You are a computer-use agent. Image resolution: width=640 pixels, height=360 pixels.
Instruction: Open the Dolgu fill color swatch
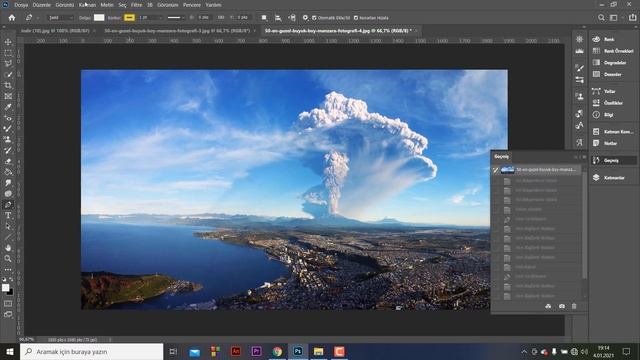(x=99, y=18)
